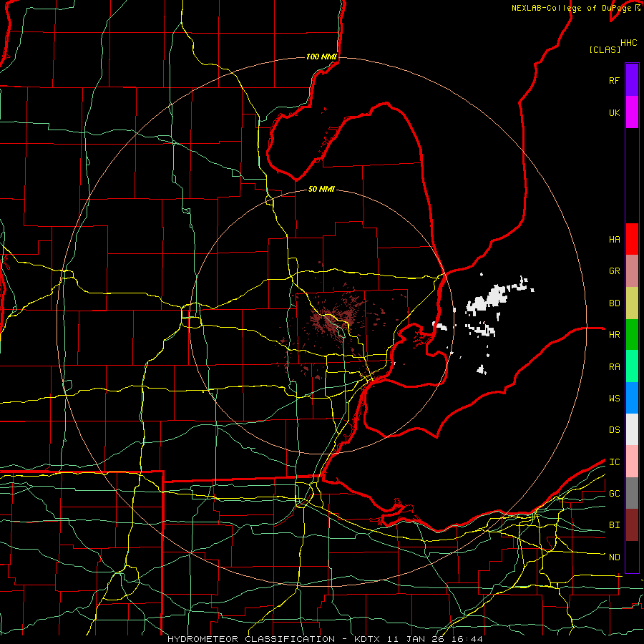The width and height of the screenshot is (644, 644).
Task: Pick the HR green legend swatch
Action: point(632,334)
